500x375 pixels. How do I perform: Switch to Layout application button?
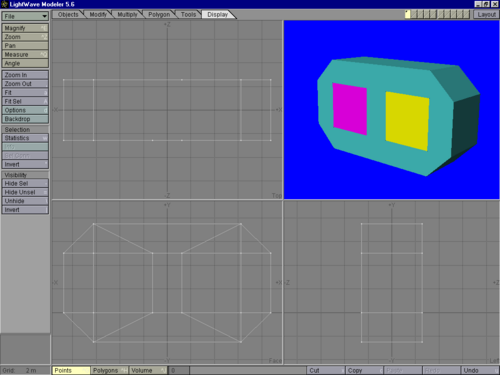click(486, 14)
